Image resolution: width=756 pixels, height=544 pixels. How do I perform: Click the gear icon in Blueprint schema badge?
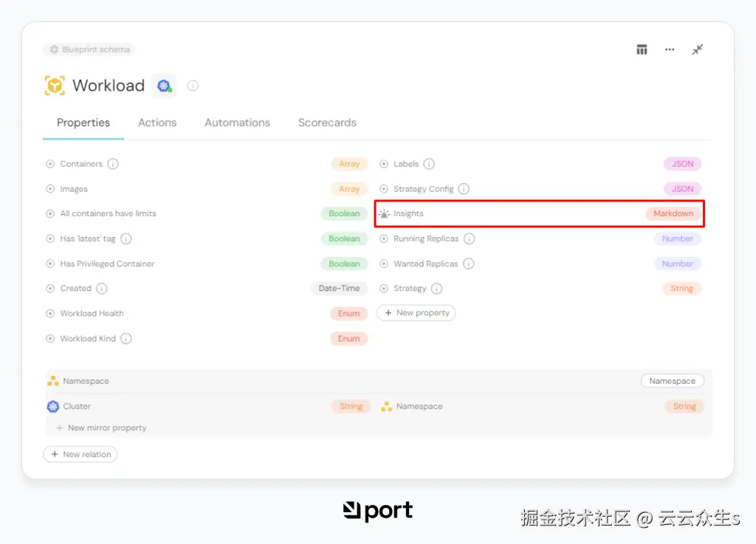click(54, 49)
